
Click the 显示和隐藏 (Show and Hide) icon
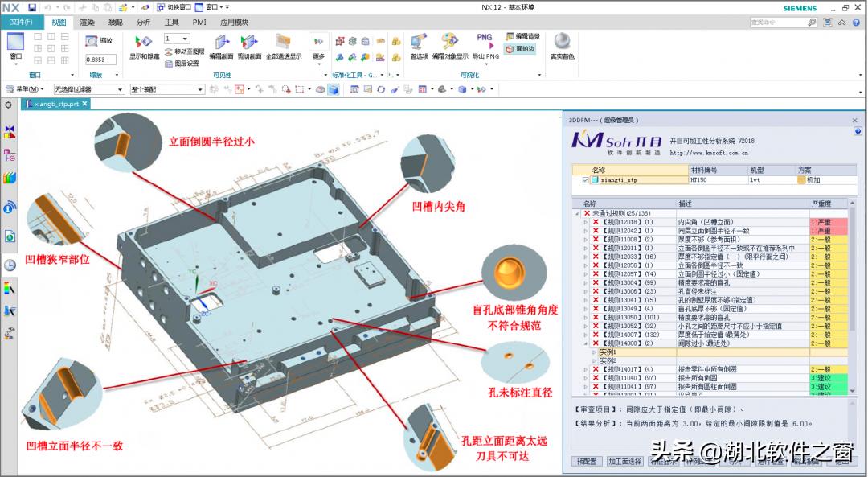(x=143, y=43)
